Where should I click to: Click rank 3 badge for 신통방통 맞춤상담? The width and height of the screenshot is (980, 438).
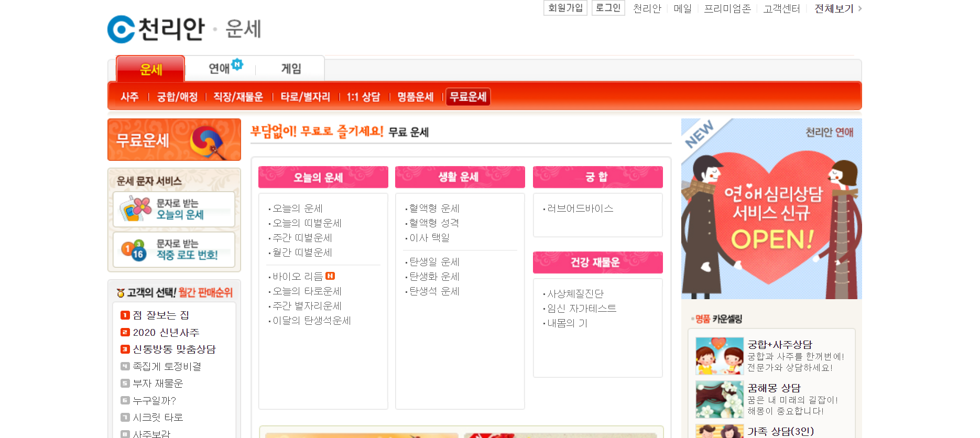pyautogui.click(x=125, y=349)
